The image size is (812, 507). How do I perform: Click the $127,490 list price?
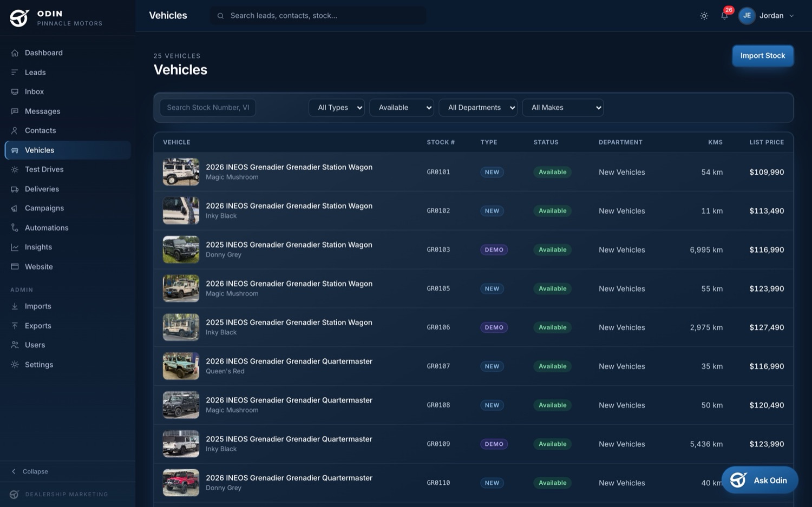coord(767,327)
